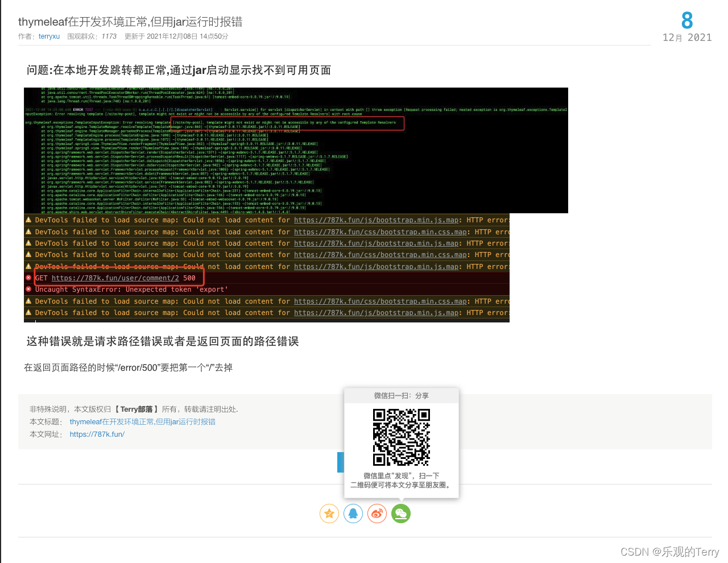Open the DevTools console error screenshot
728x563 pixels.
267,268
